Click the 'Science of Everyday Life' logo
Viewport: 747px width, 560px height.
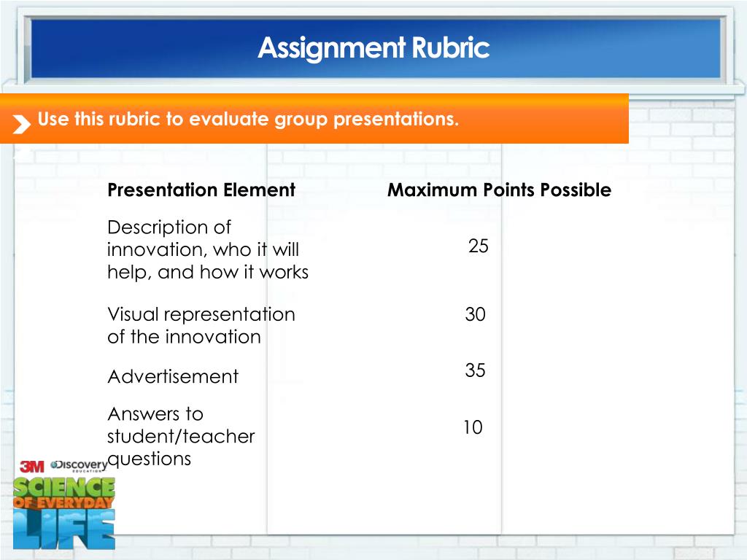pos(64,513)
